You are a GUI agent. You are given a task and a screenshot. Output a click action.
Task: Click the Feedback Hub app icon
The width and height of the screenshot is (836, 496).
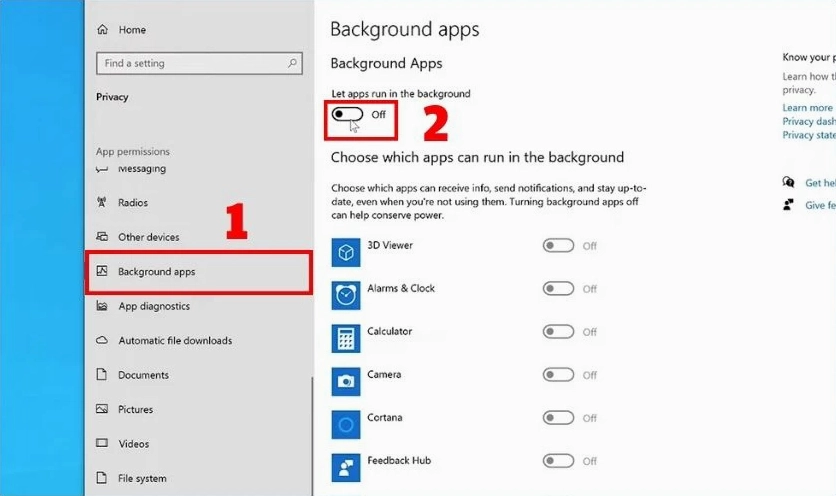[x=345, y=468]
